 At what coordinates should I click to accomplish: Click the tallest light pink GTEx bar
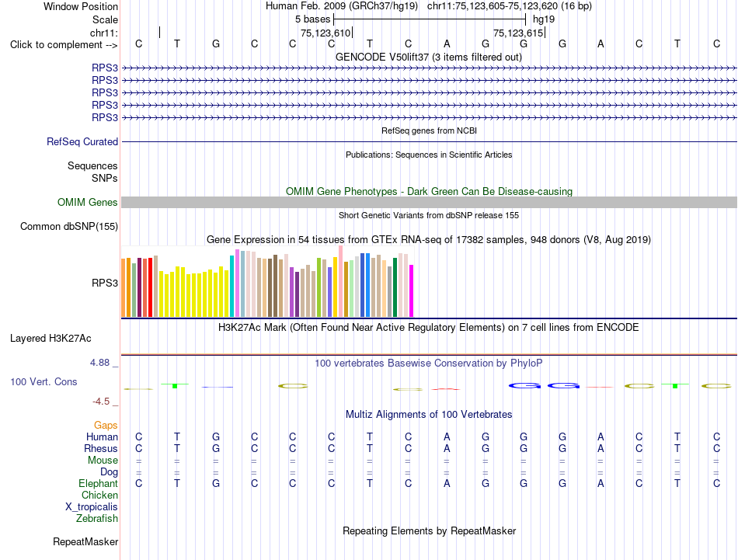click(x=340, y=281)
